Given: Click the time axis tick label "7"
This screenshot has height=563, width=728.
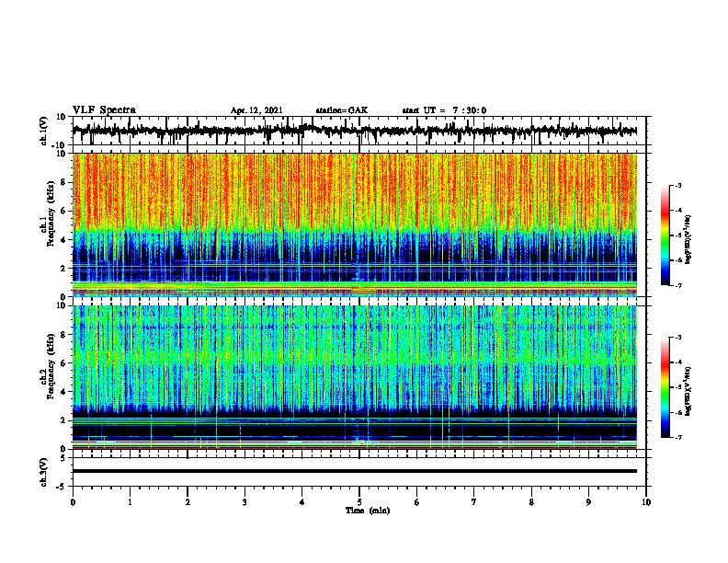Looking at the screenshot, I should click(474, 502).
